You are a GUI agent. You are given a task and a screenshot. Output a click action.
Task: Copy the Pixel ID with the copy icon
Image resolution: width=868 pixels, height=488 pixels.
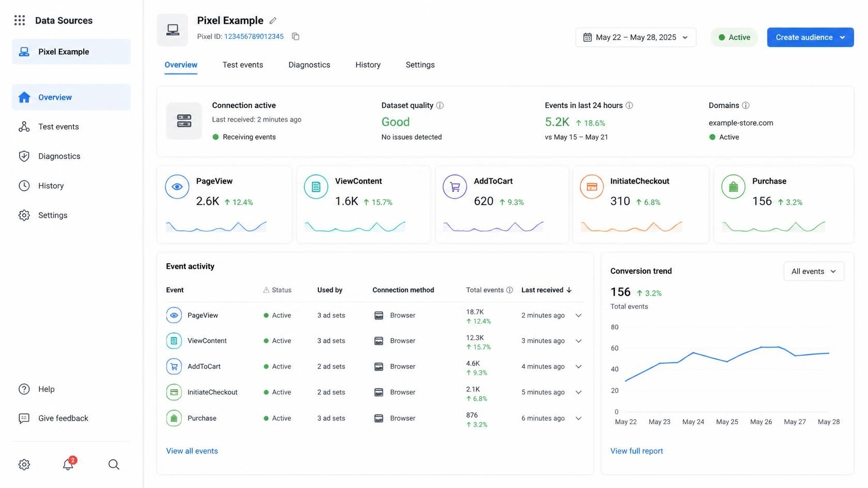point(296,36)
